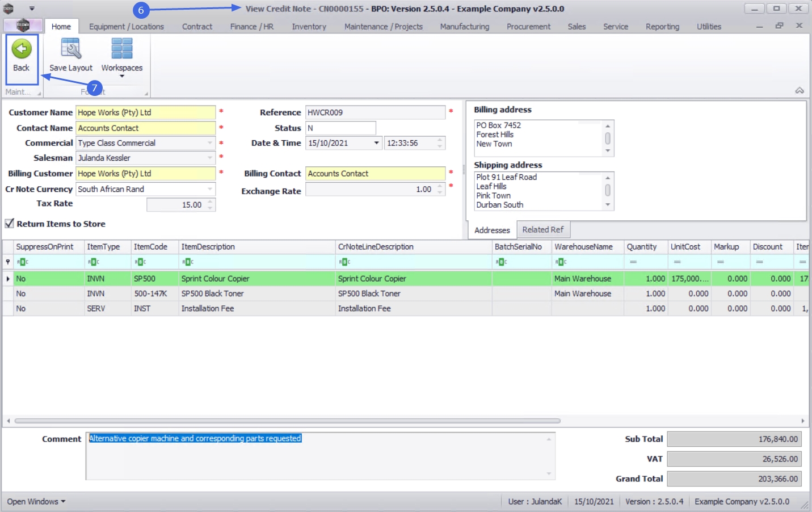Click the horizontal grid scrollbar
Image resolution: width=812 pixels, height=512 pixels.
(x=288, y=421)
